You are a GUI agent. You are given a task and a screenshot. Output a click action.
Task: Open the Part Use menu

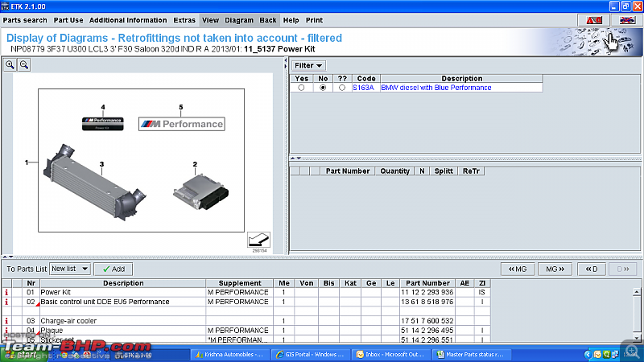[68, 20]
